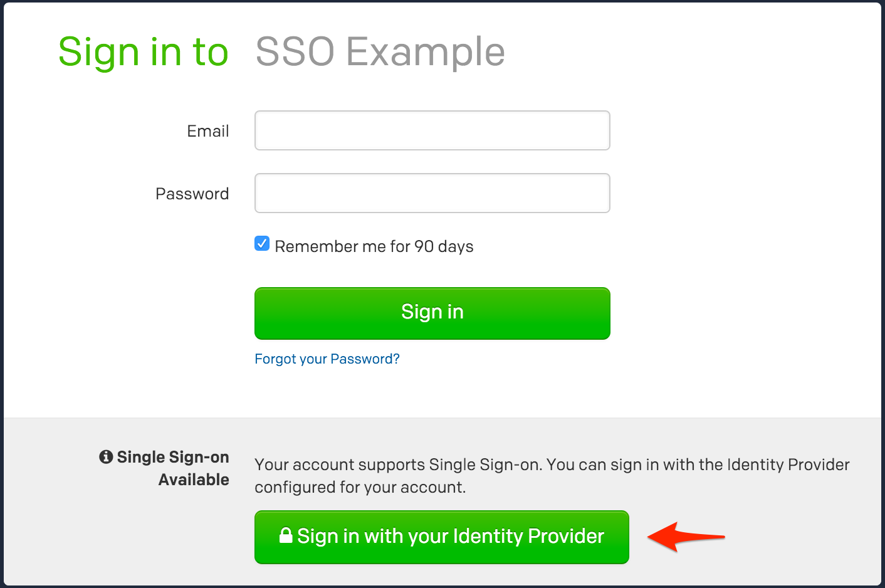885x588 pixels.
Task: Click the bold "Single Sign-on" heading text
Action: coord(173,457)
